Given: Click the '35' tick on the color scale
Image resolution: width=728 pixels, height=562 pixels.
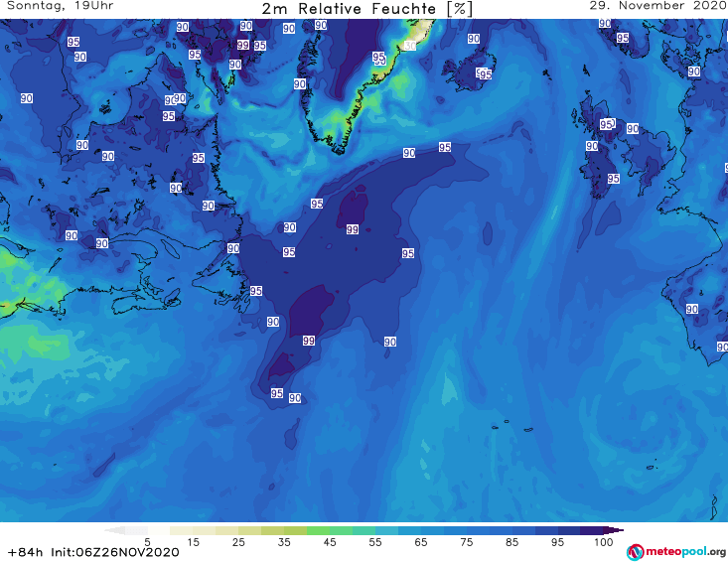Looking at the screenshot, I should pyautogui.click(x=284, y=542).
